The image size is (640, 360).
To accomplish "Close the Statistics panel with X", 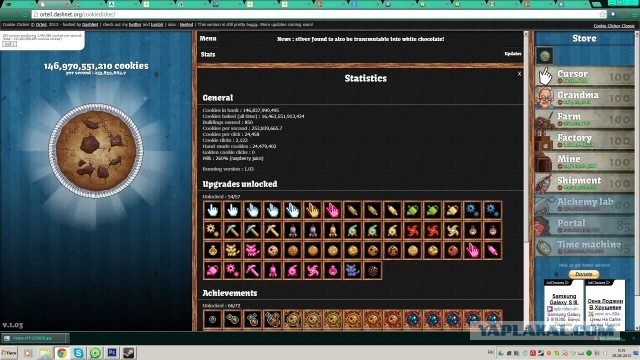I will tap(519, 74).
